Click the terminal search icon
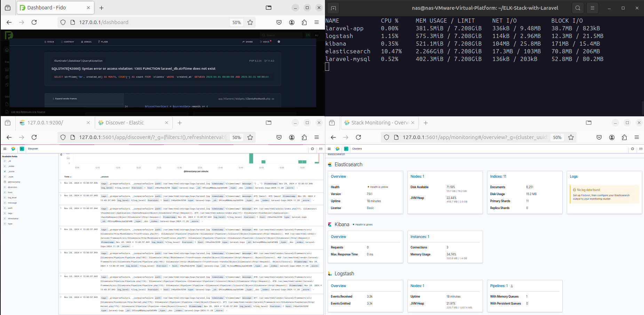The image size is (644, 315). coord(578,8)
